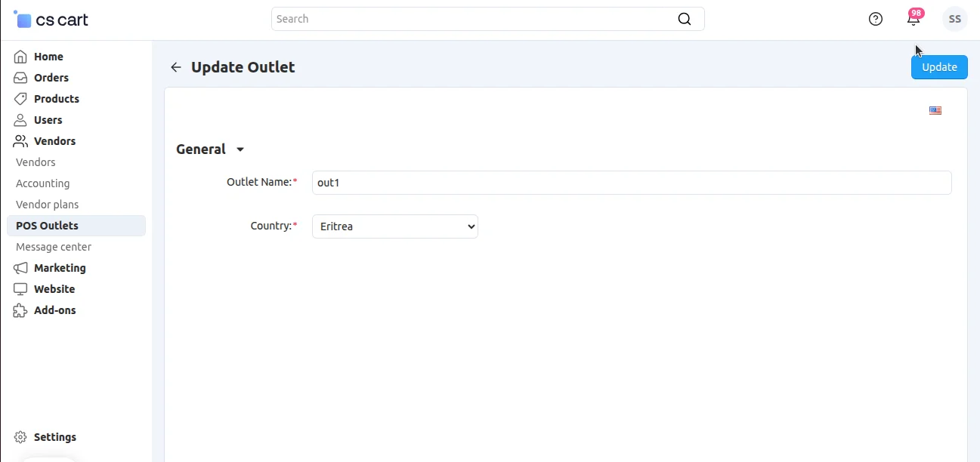Click the blue Update button

click(x=939, y=67)
